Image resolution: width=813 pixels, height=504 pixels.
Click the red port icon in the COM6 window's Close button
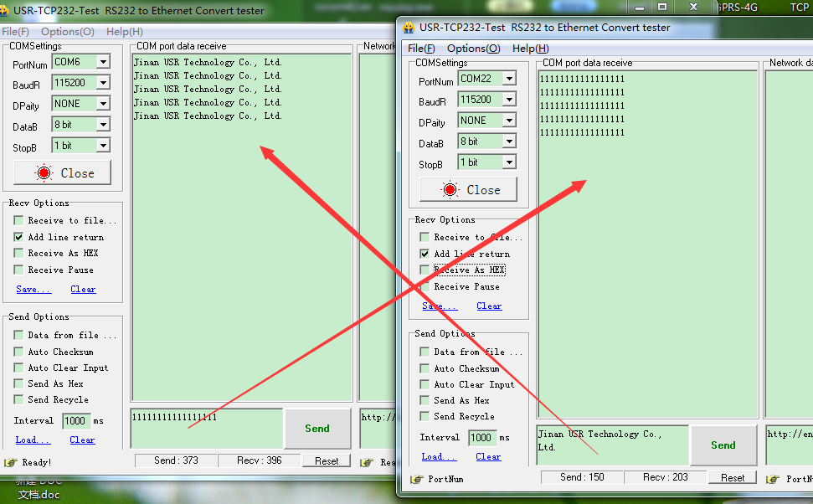pyautogui.click(x=44, y=173)
